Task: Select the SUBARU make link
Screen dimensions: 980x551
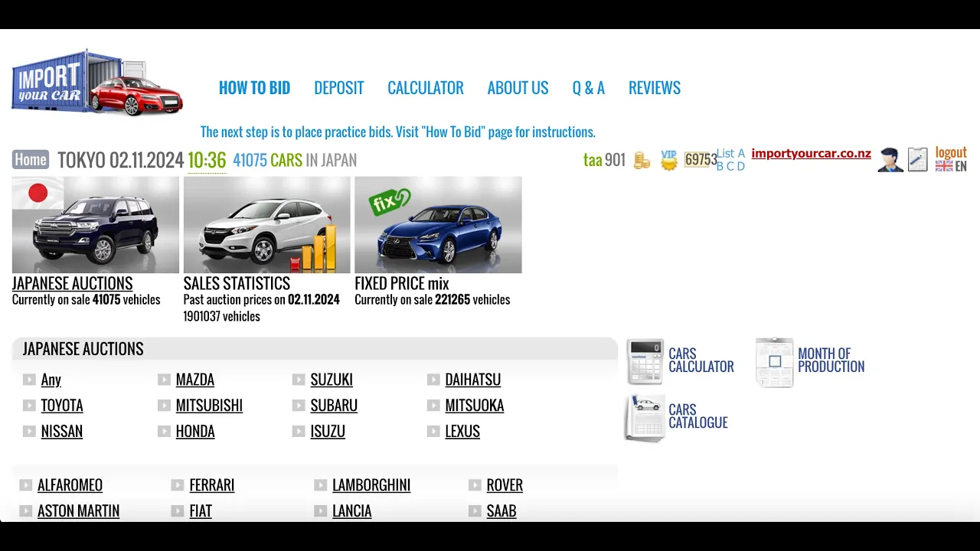Action: point(334,406)
